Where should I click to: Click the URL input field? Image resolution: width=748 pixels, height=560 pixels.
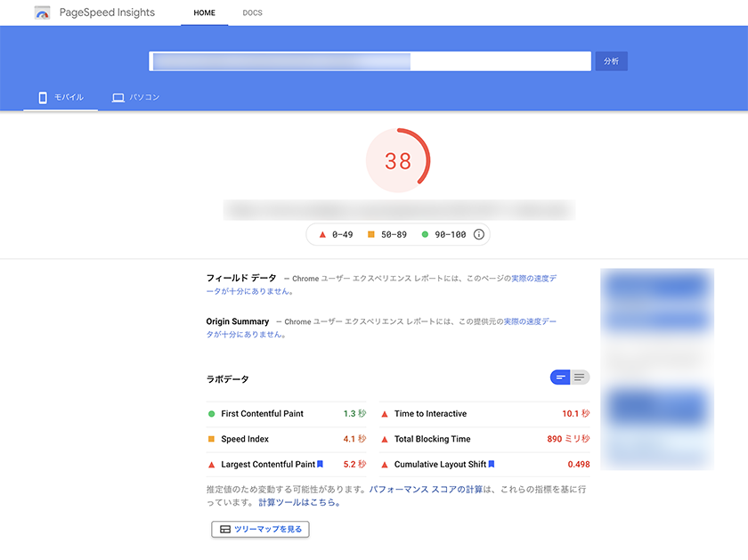[370, 61]
